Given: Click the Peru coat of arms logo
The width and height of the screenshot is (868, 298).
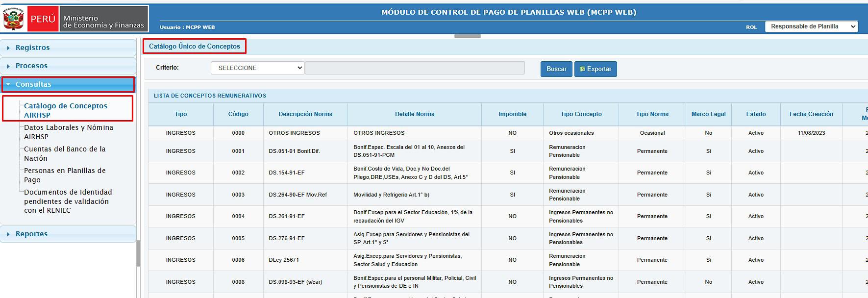Looking at the screenshot, I should click(14, 19).
